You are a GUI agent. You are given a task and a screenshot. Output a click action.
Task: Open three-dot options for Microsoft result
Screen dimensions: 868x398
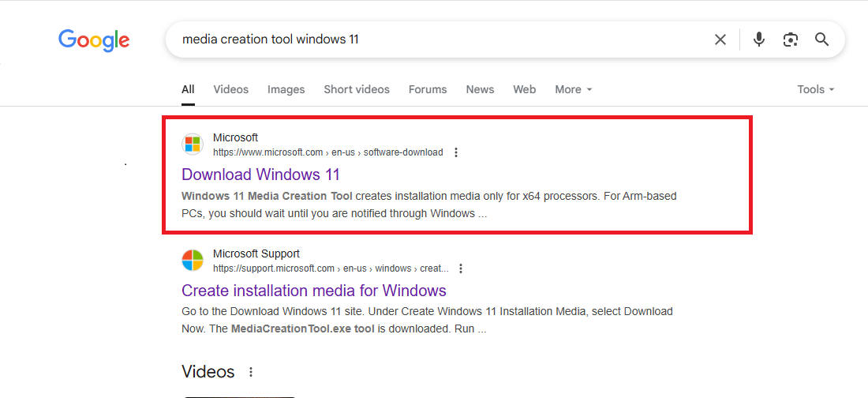pos(456,152)
